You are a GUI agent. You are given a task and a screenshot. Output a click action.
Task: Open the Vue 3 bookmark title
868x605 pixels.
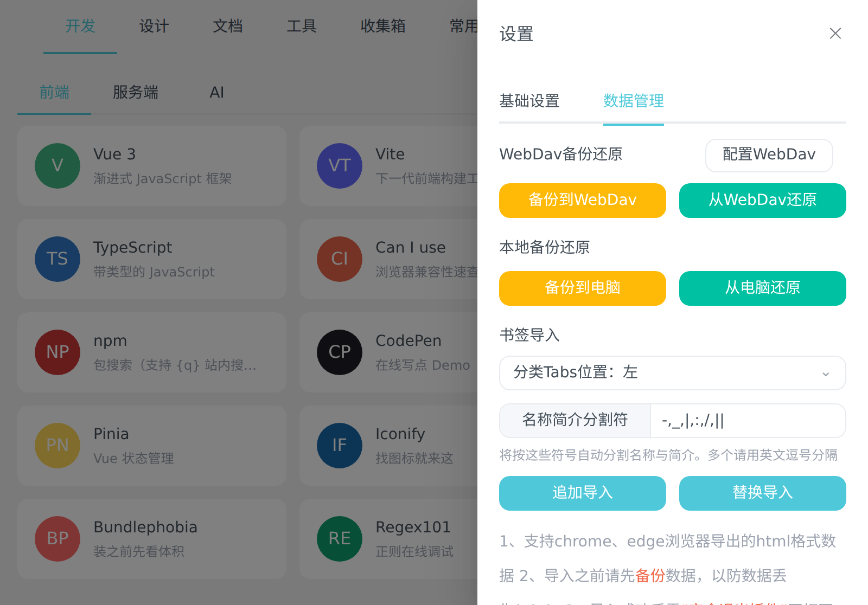click(x=114, y=154)
